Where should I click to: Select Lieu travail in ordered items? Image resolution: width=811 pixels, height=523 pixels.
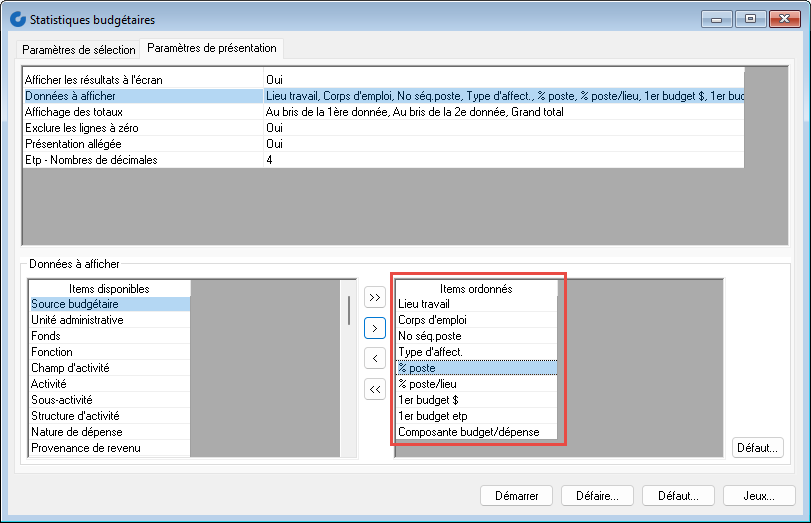(475, 304)
